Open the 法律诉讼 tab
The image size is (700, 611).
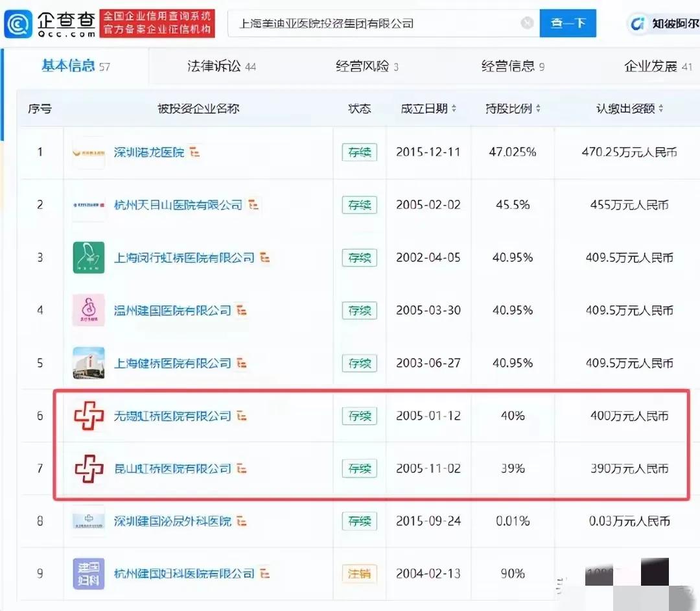[x=222, y=66]
